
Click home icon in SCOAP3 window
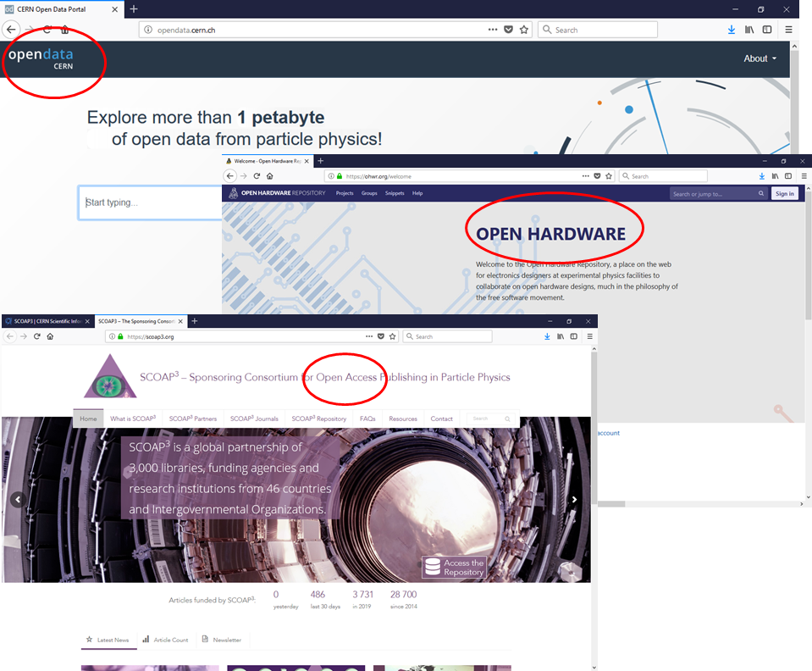tap(50, 336)
